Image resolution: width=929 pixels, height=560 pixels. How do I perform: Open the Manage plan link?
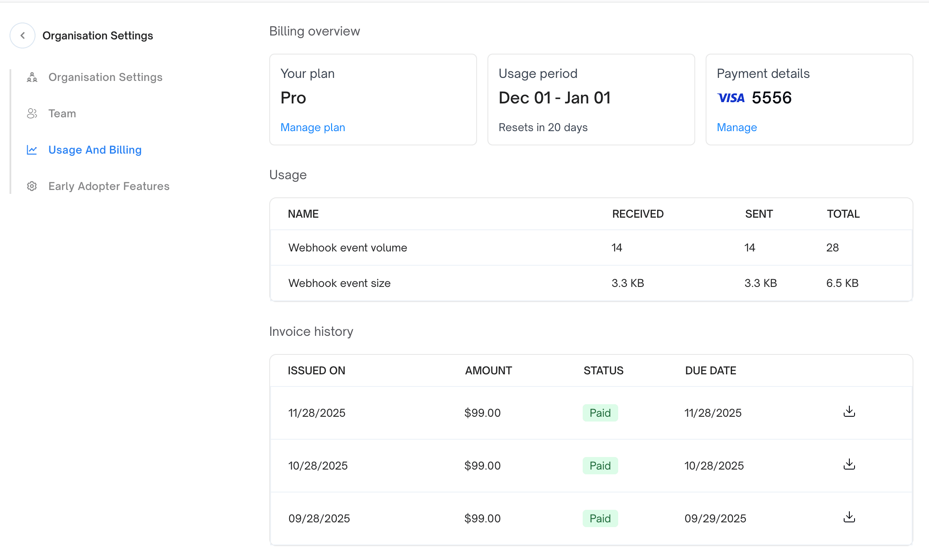(x=313, y=127)
